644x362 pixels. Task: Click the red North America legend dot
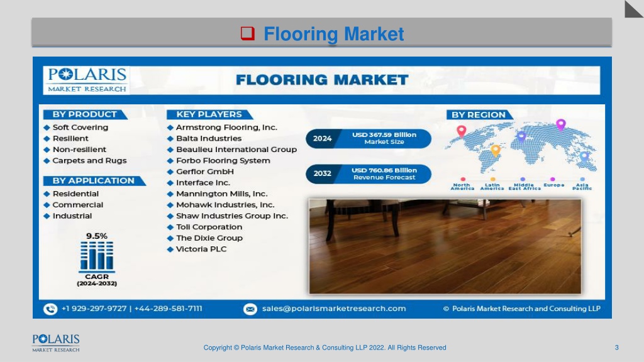[x=463, y=179]
